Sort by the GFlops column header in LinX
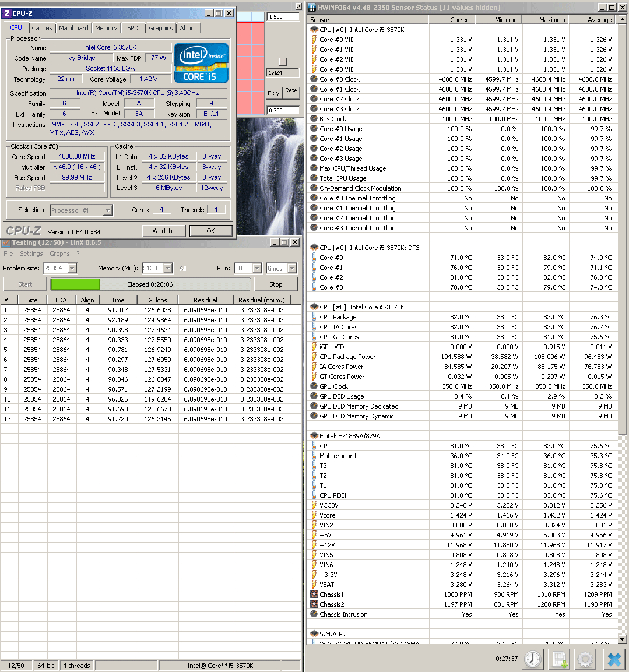 158,300
